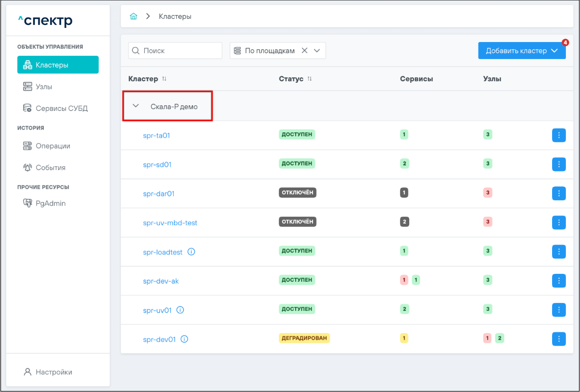Image resolution: width=580 pixels, height=392 pixels.
Task: Click info icon beside spr-dev01
Action: (184, 339)
